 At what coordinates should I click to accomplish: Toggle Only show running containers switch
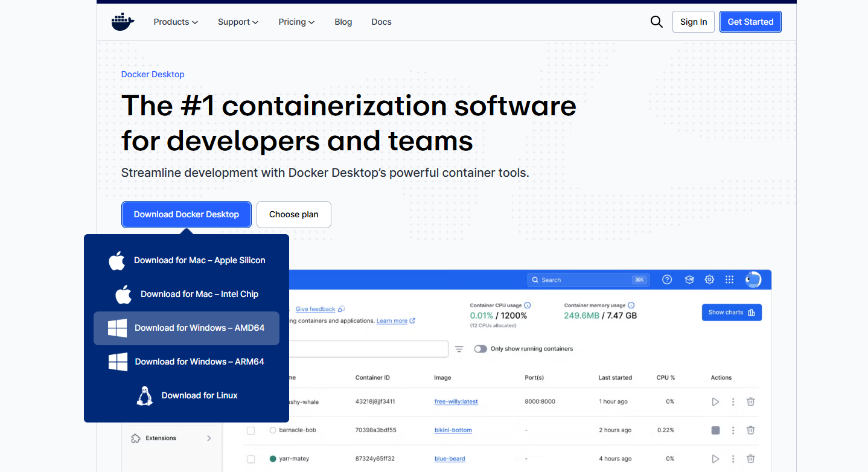pos(480,349)
